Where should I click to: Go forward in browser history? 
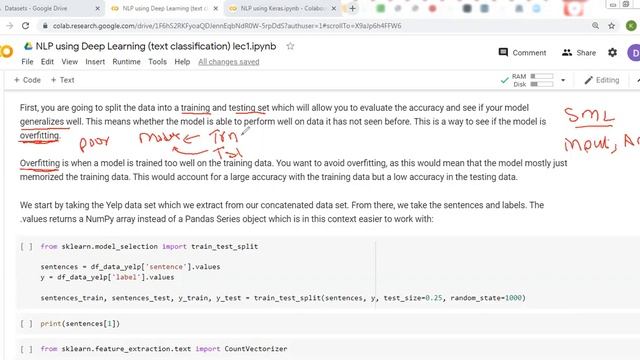(9, 26)
